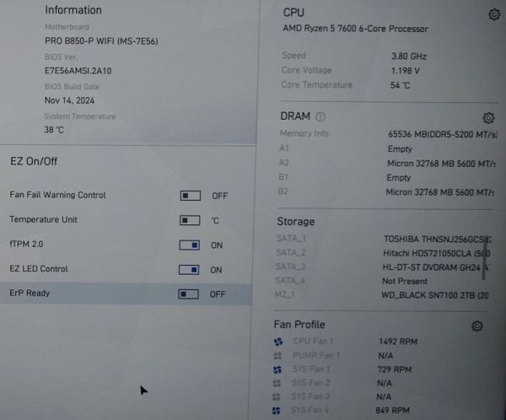The height and width of the screenshot is (420, 506).
Task: Toggle Fan Fail Warning Control switch
Action: tap(190, 196)
